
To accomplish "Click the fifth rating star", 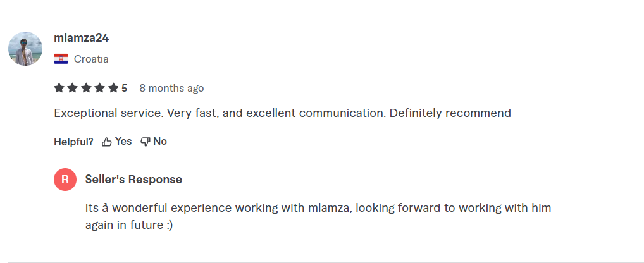I will click(113, 88).
